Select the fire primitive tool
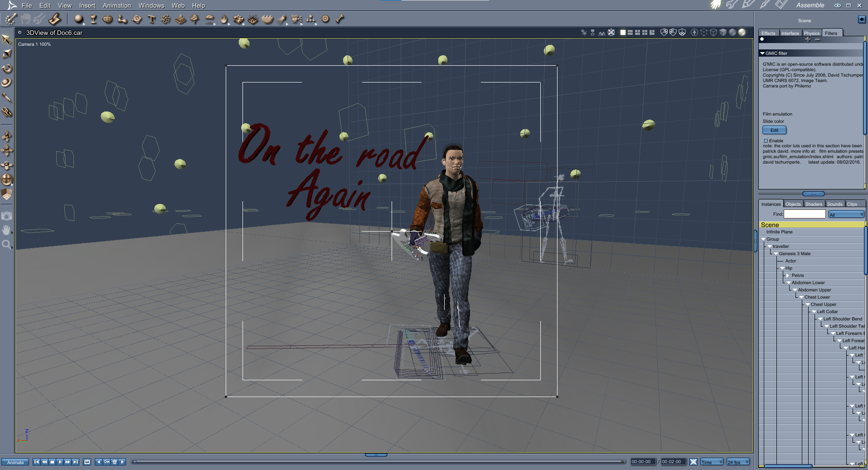Image resolution: width=868 pixels, height=470 pixels. point(224,19)
